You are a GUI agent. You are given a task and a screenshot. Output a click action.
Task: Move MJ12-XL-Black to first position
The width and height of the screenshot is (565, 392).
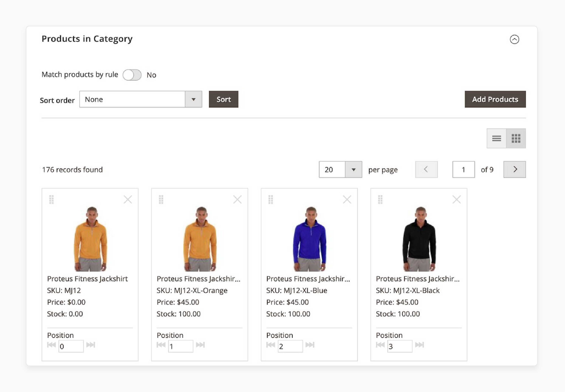380,345
